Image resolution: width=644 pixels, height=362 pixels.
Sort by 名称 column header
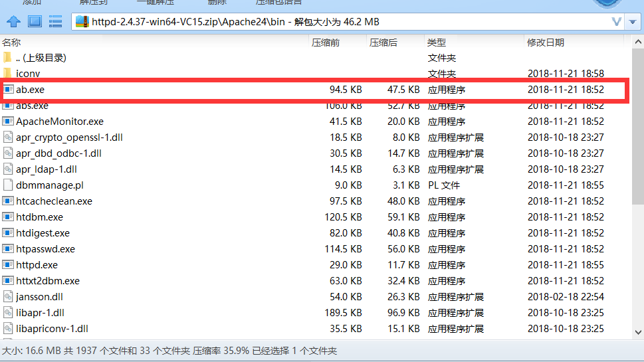(11, 43)
